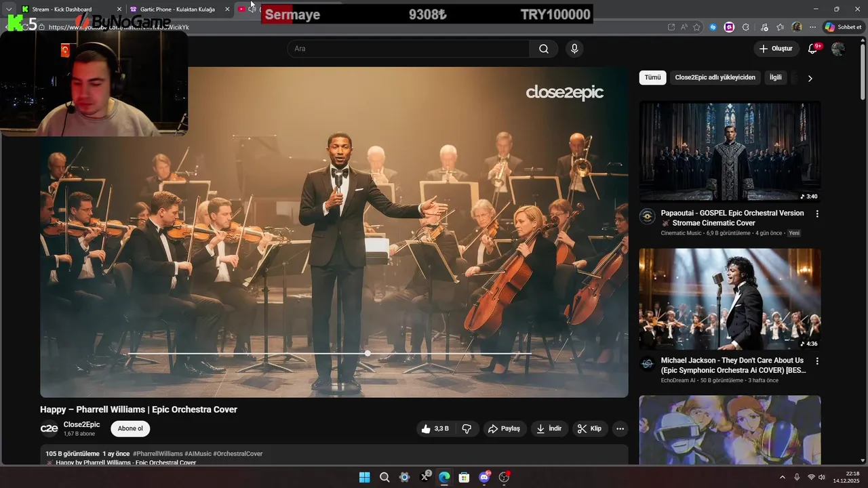Open the Windows Start menu

(x=364, y=477)
